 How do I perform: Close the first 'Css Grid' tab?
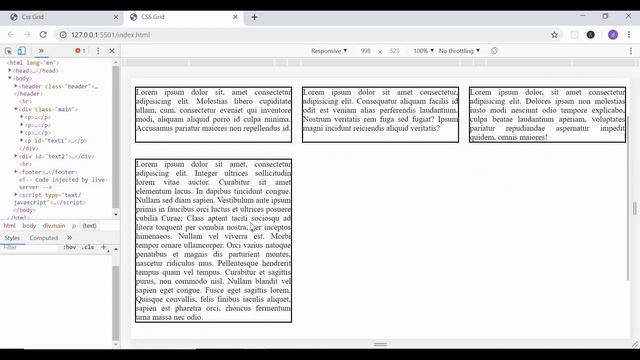[116, 17]
